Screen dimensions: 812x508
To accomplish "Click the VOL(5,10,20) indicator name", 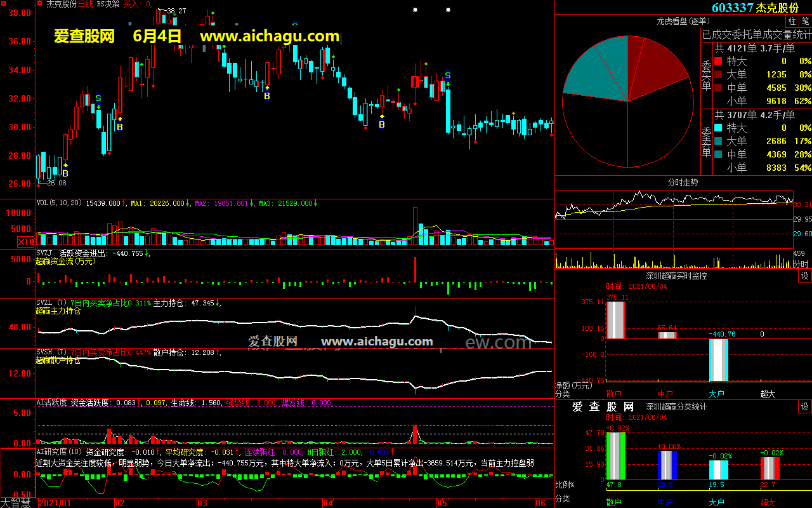I will [60, 203].
